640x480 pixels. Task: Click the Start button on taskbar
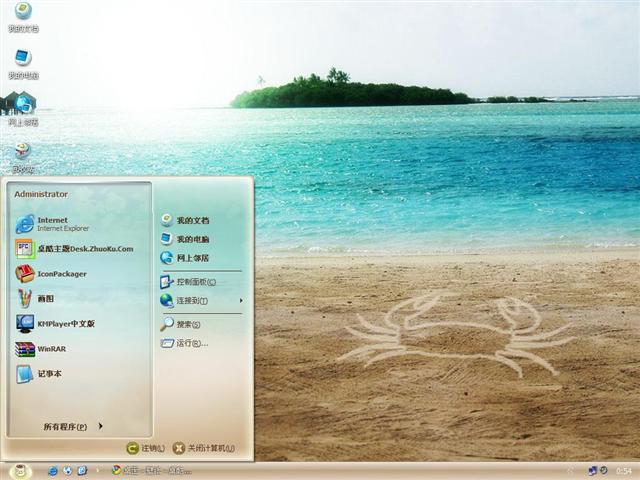pyautogui.click(x=20, y=470)
